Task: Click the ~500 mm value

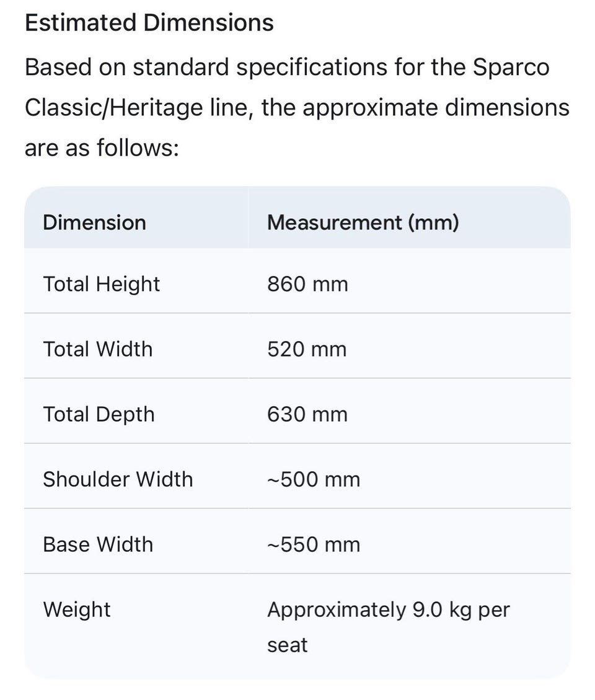Action: [314, 479]
